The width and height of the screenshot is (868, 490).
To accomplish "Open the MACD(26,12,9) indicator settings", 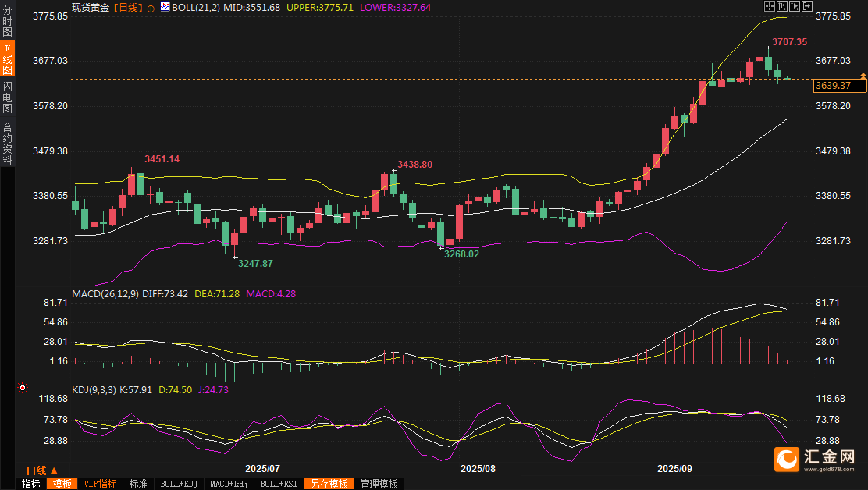I will (x=105, y=294).
